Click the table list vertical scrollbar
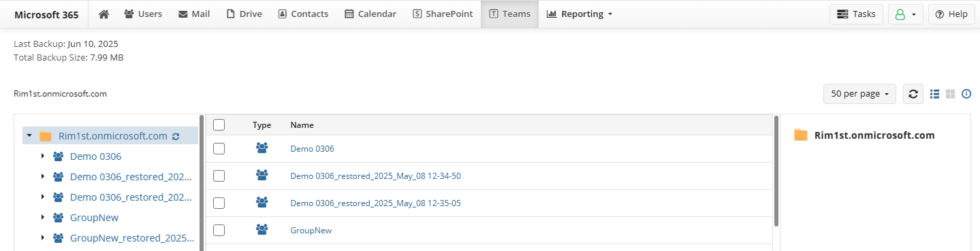This screenshot has width=980, height=251. pyautogui.click(x=776, y=171)
